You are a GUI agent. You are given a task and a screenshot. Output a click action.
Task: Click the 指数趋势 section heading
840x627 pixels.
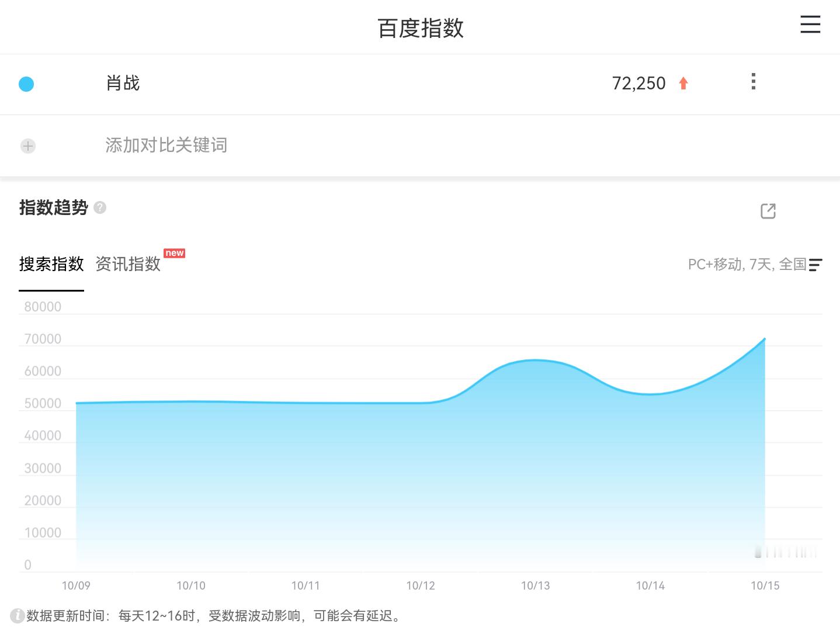click(53, 207)
